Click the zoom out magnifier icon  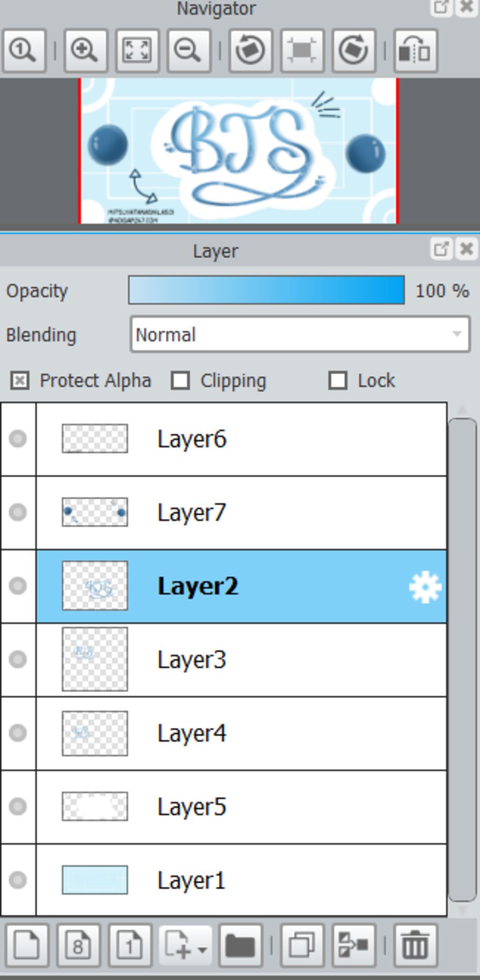188,51
